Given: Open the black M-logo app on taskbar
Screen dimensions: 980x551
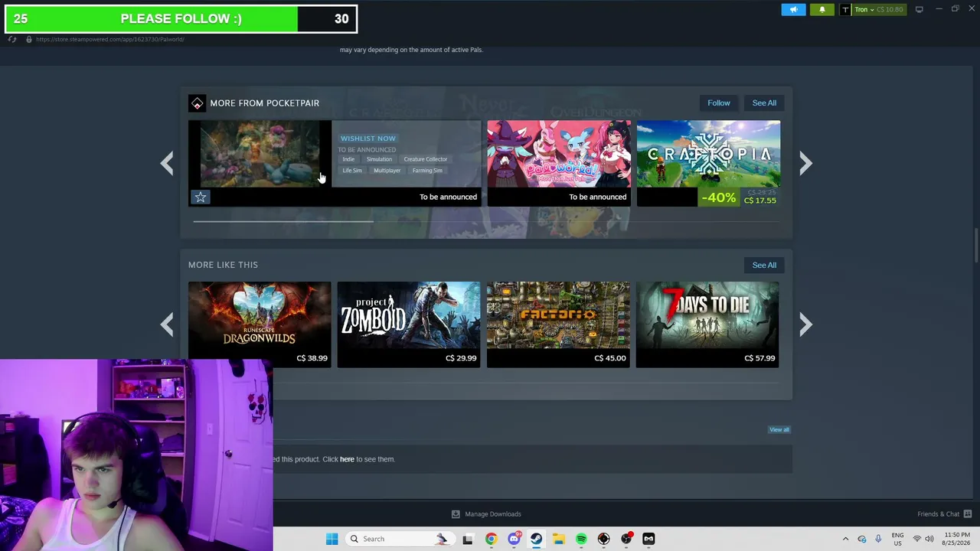Looking at the screenshot, I should pos(648,539).
